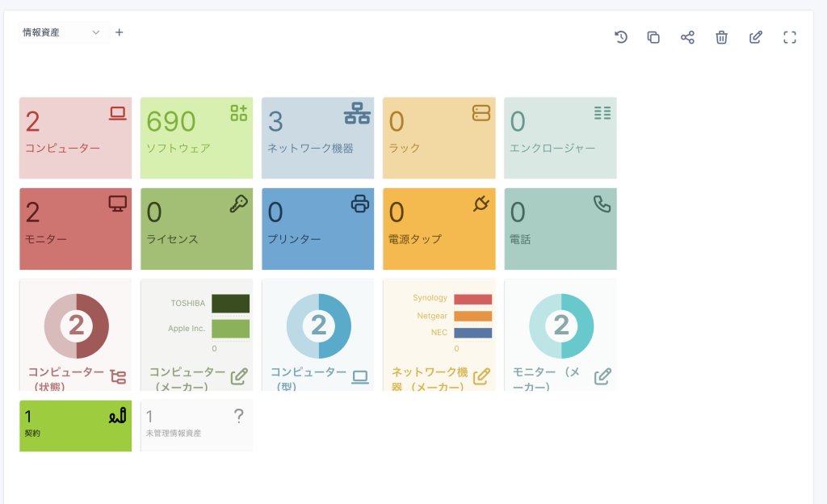This screenshot has height=504, width=827.
Task: Open the 未管理情報資産 card
Action: click(196, 425)
